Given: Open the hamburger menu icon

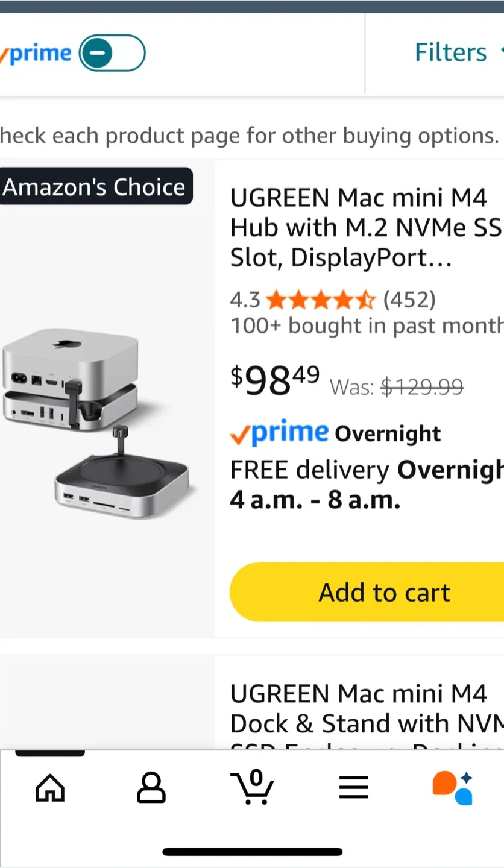Looking at the screenshot, I should pyautogui.click(x=353, y=787).
